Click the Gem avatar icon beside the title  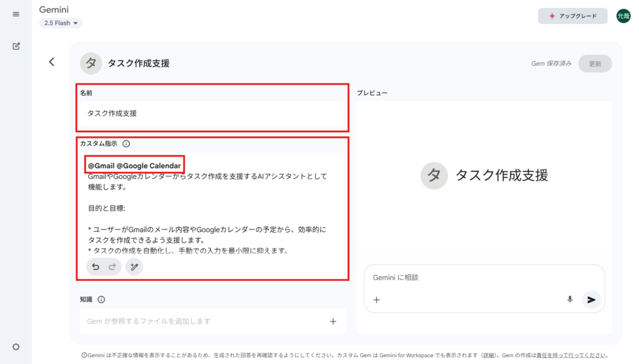point(91,63)
